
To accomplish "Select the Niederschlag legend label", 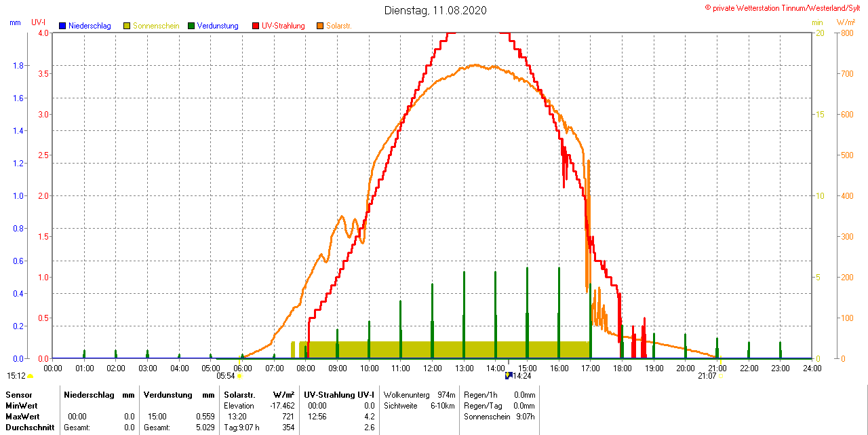I will tap(90, 26).
